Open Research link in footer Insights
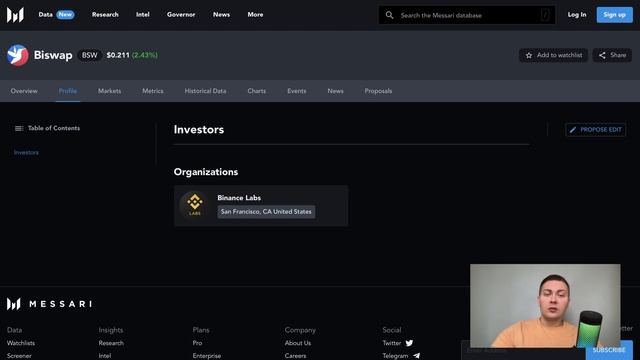Viewport: 640px width, 360px height. coord(111,343)
